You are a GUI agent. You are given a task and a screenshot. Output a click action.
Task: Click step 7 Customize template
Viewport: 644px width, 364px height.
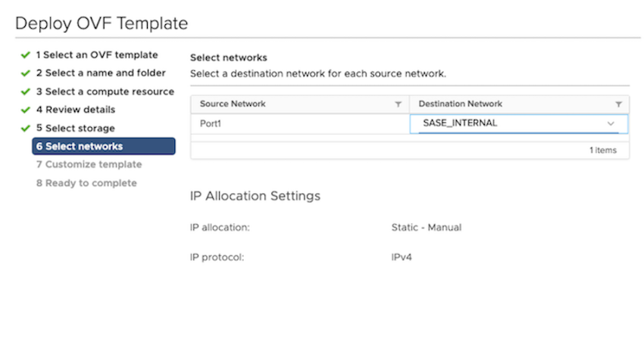pyautogui.click(x=89, y=164)
